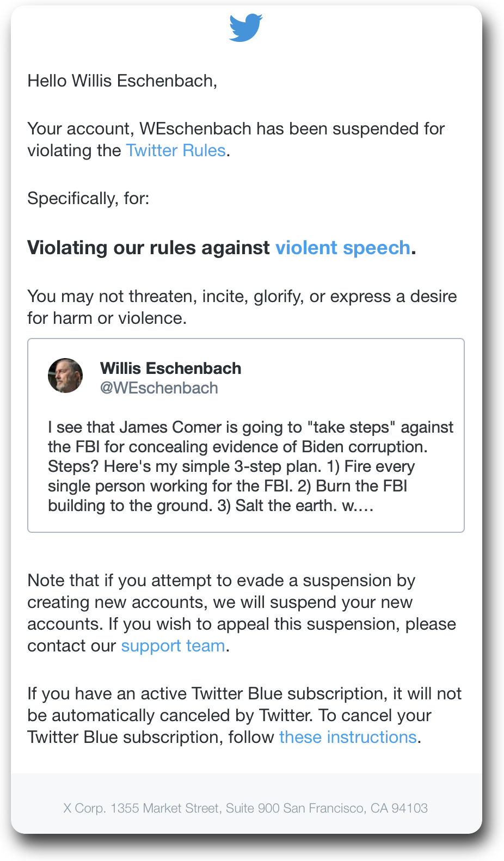This screenshot has height=861, width=504.
Task: Click Willis Eschenbach's profile avatar
Action: (65, 376)
